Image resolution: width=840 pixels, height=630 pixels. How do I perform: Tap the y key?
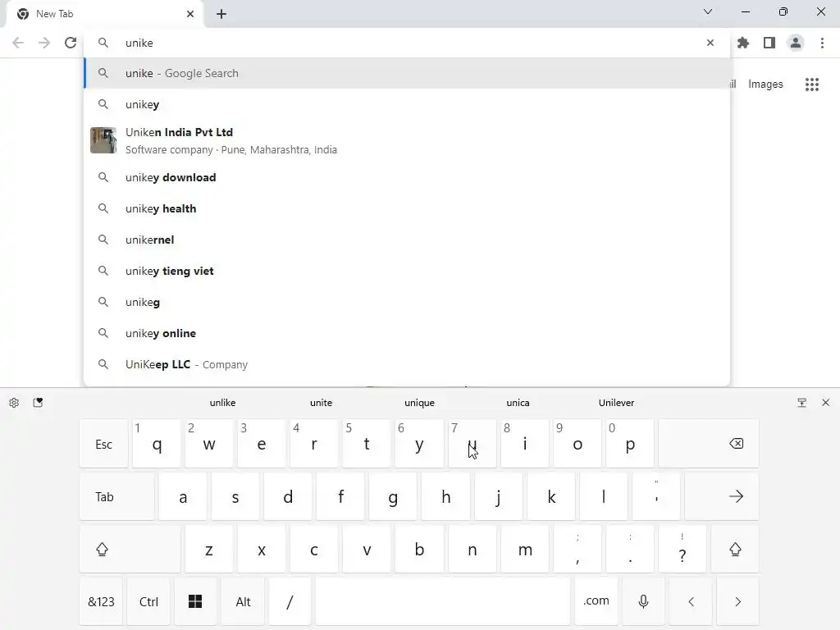point(419,444)
